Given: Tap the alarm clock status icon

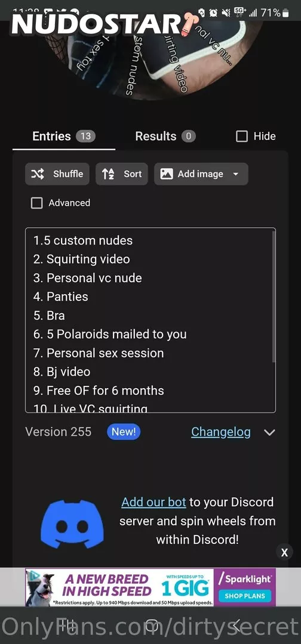Looking at the screenshot, I should coord(213,13).
